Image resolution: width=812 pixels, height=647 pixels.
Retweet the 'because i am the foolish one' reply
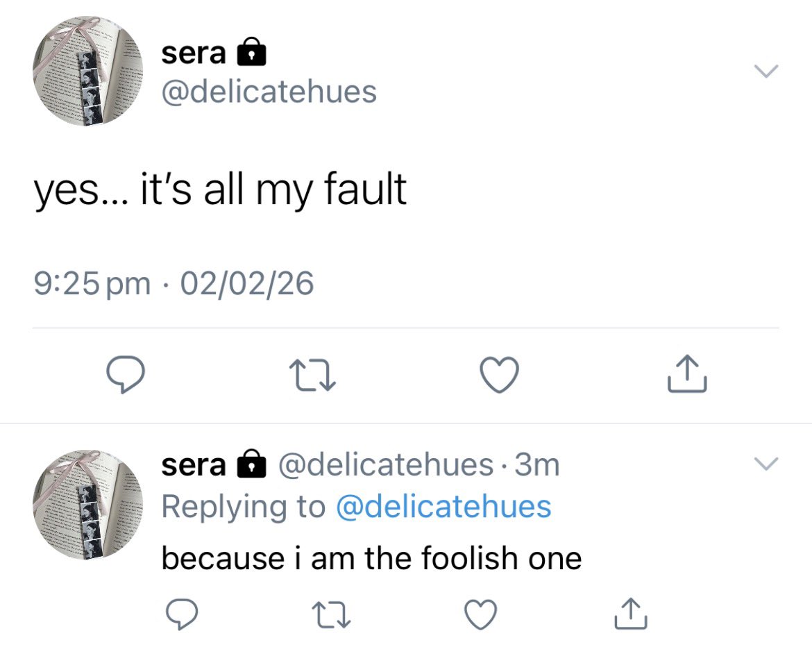coord(332,614)
